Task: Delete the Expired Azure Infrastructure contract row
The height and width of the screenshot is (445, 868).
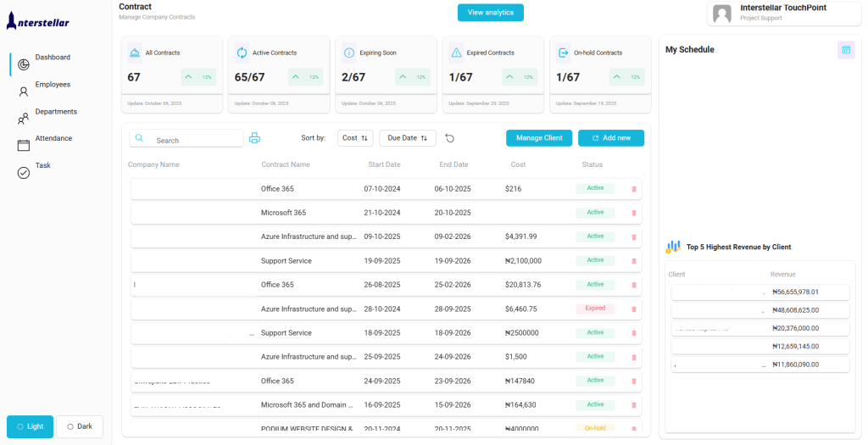Action: point(633,309)
